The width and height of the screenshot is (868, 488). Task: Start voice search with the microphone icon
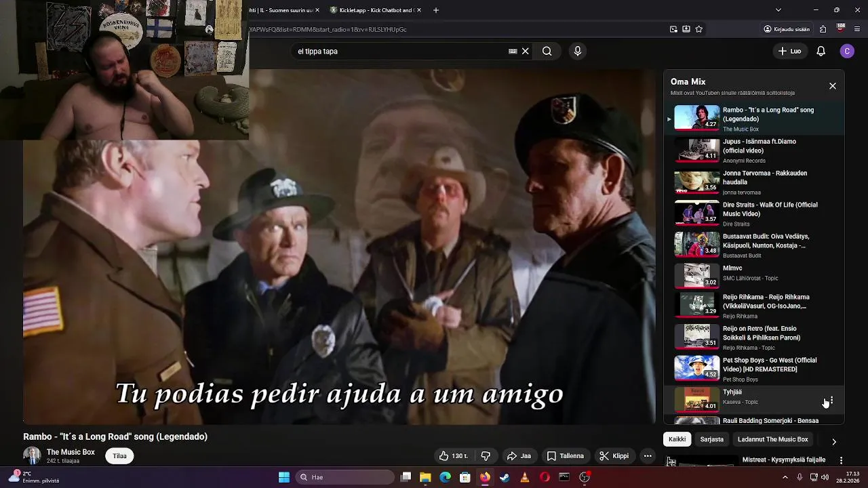click(577, 51)
